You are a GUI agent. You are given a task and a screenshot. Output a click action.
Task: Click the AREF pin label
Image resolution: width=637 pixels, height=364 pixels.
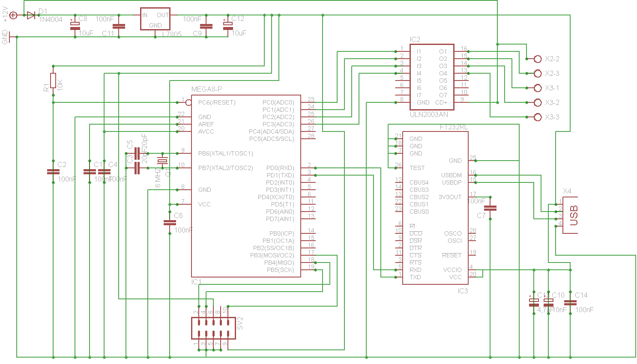coord(206,124)
